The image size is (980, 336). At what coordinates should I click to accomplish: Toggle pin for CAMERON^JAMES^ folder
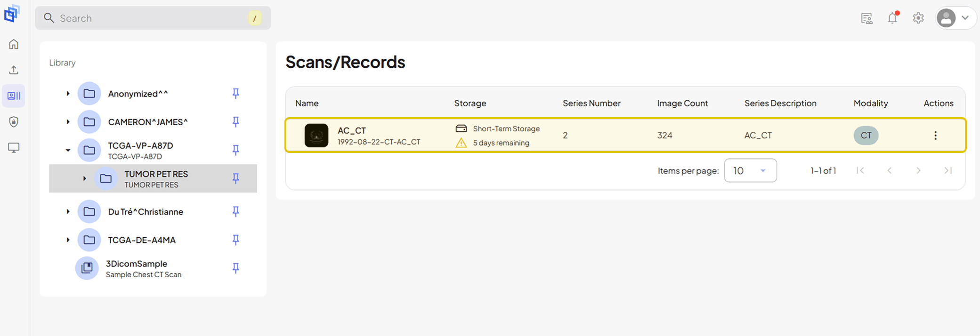pyautogui.click(x=236, y=121)
